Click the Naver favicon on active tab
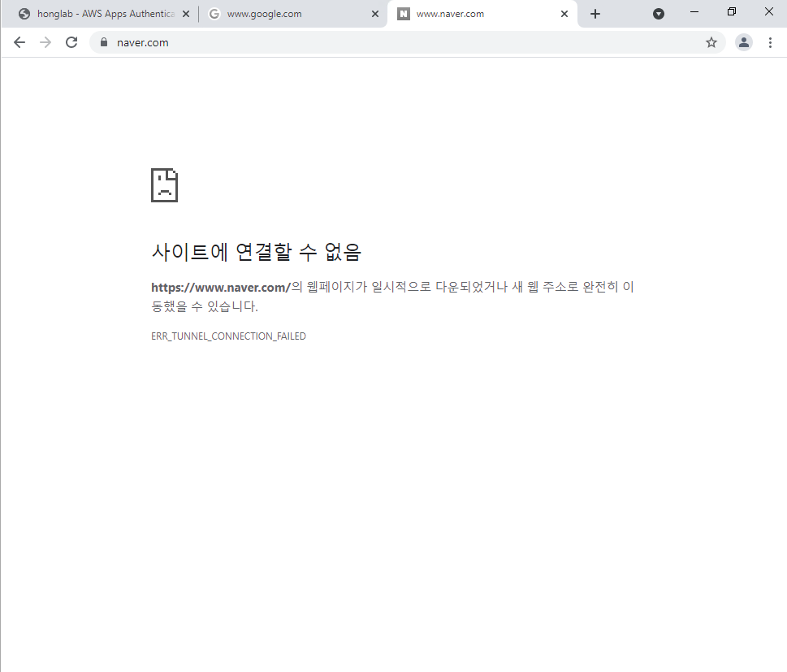Viewport: 787px width, 672px height. (404, 14)
